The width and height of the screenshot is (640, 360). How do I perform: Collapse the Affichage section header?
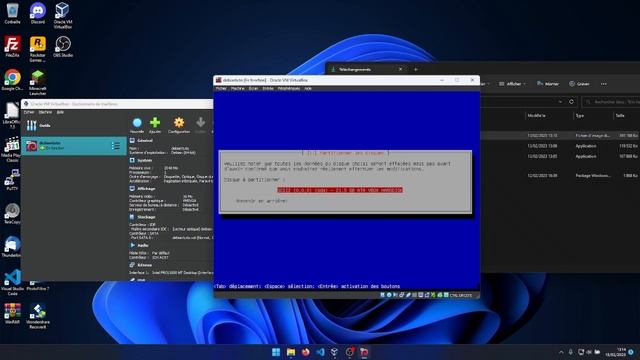pyautogui.click(x=146, y=189)
